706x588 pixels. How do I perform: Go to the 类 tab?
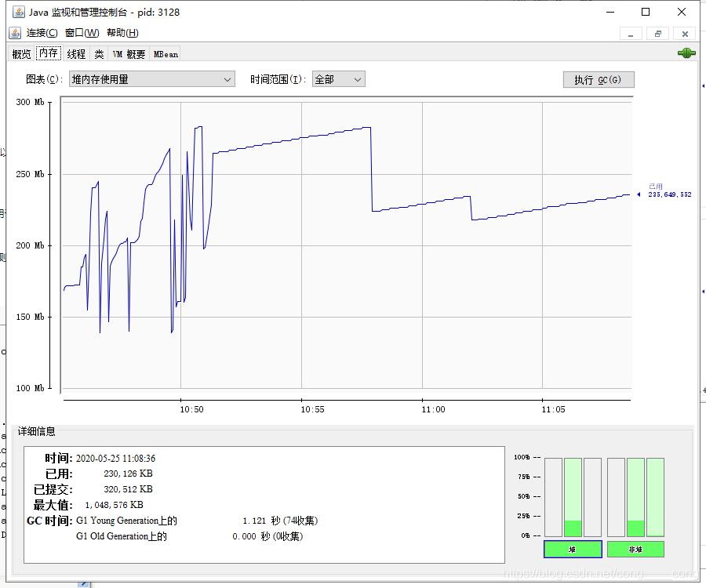coord(99,54)
